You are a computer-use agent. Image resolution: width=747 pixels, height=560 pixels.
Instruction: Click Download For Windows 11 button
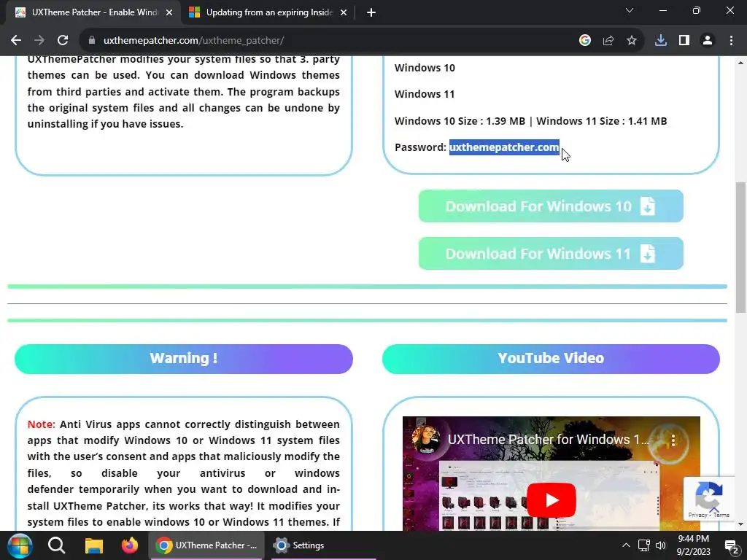click(551, 253)
